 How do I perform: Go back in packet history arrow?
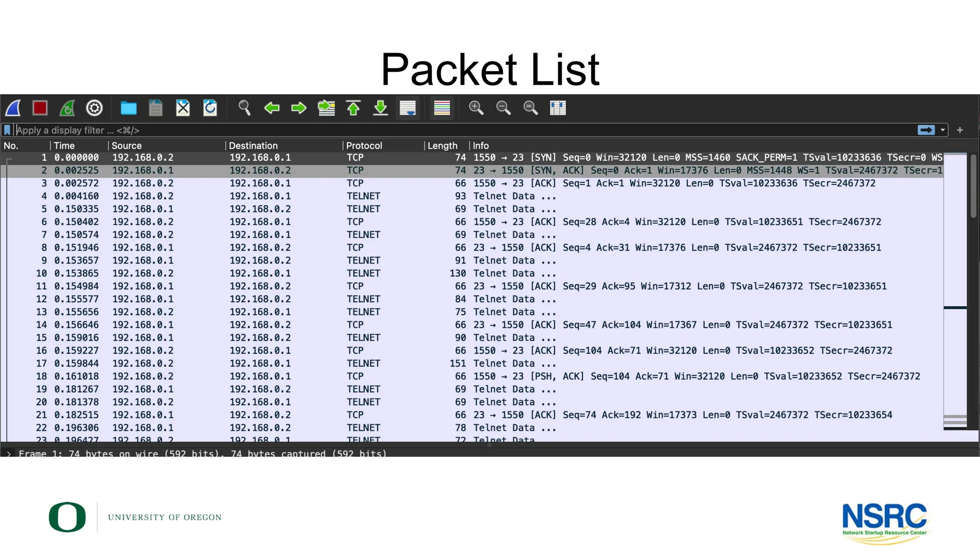[x=272, y=108]
